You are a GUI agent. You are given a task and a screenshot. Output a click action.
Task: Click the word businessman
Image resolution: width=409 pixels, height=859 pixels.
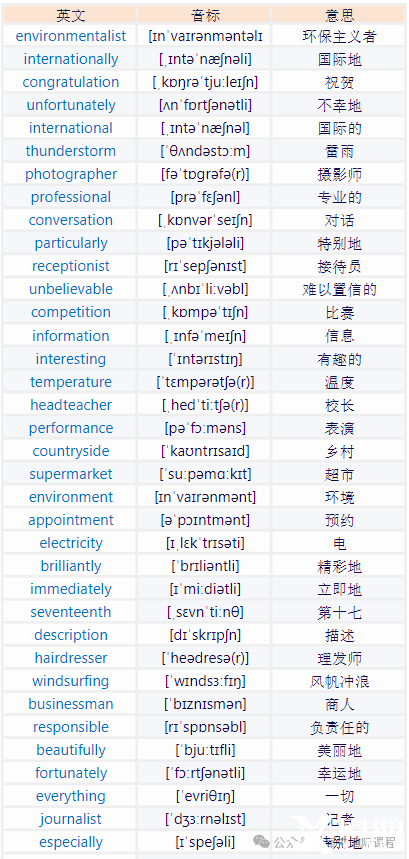pyautogui.click(x=71, y=704)
